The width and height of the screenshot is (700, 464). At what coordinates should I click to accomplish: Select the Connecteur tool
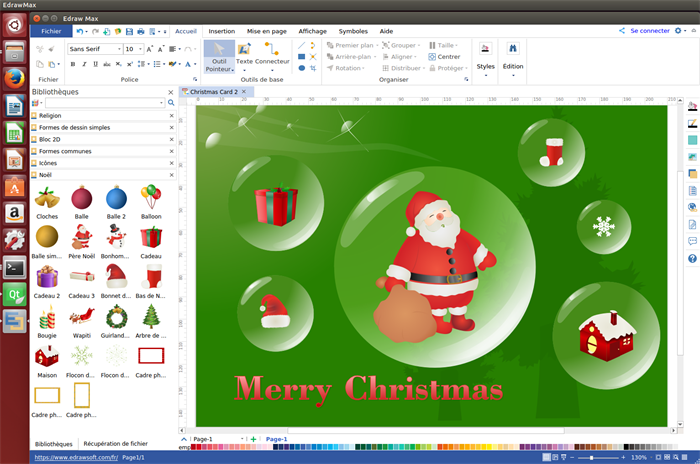272,57
